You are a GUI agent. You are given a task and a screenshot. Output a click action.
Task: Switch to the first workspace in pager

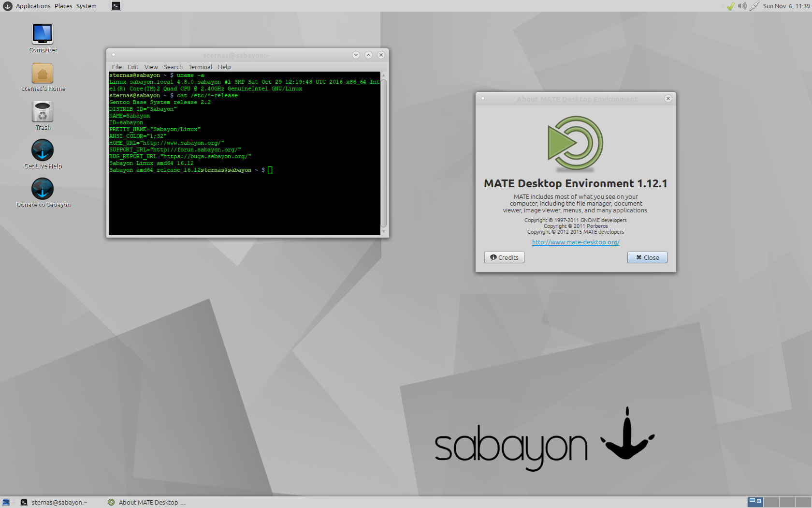coord(755,502)
